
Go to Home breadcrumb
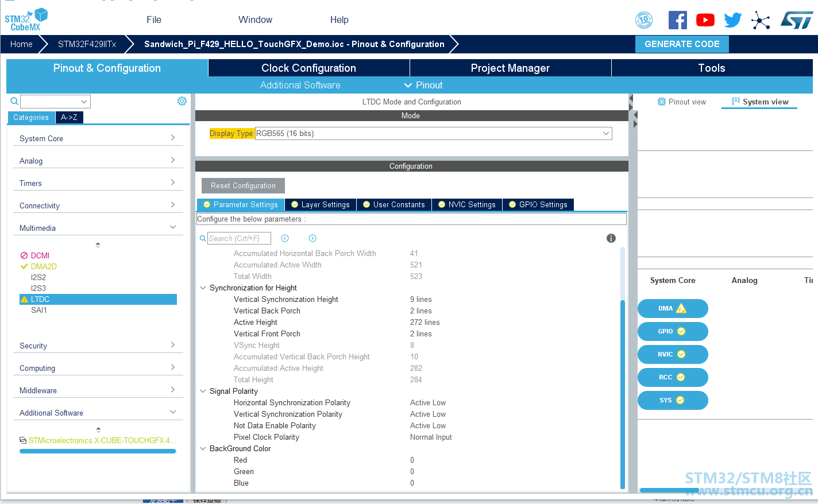(21, 44)
